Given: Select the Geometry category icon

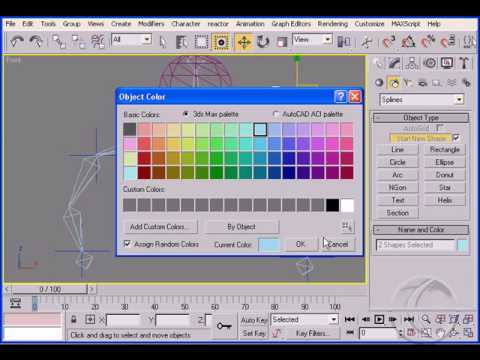Looking at the screenshot, I should click(x=379, y=83).
